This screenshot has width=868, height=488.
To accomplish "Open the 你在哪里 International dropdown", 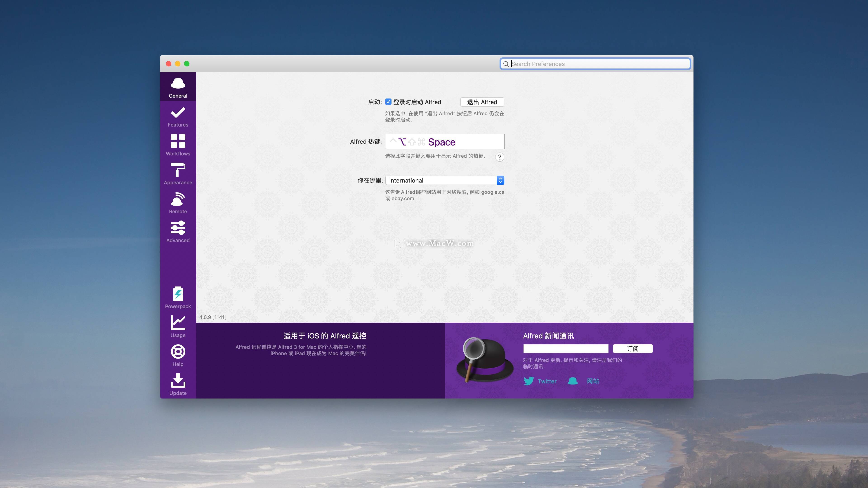I will (445, 181).
